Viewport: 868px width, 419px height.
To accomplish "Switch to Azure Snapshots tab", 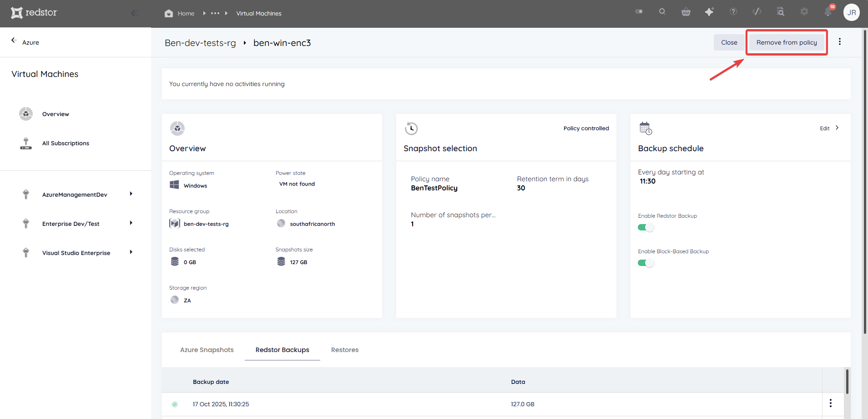I will tap(207, 350).
